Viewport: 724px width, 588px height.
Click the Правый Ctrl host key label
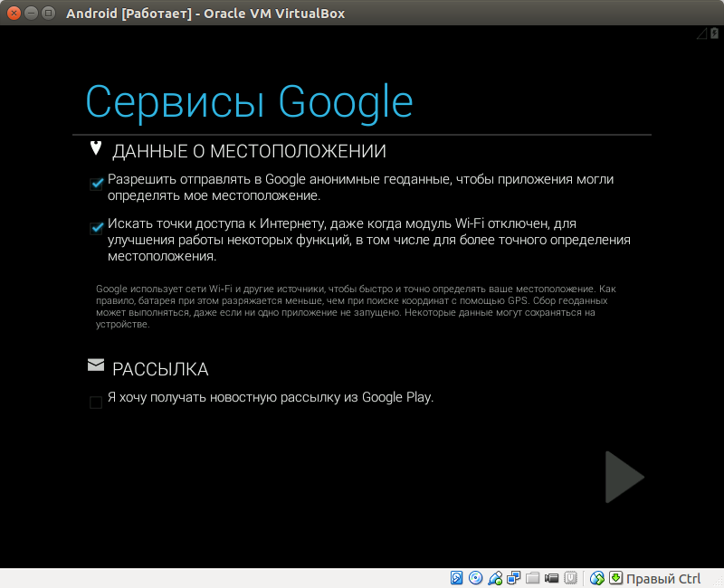[x=663, y=579]
